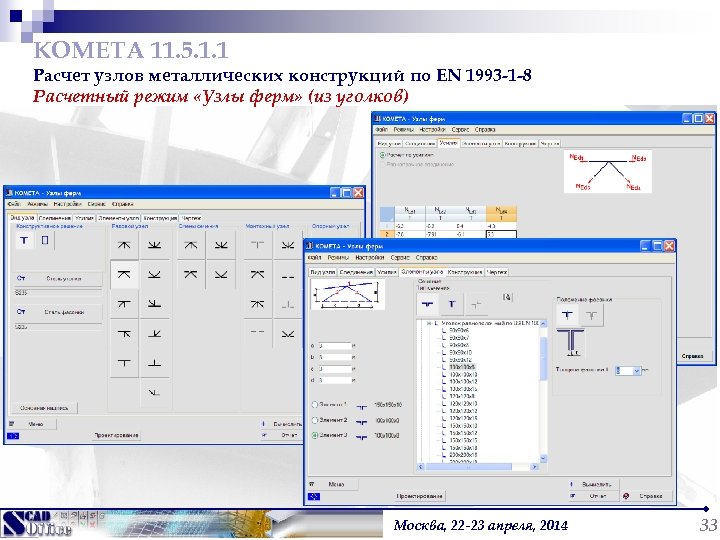
Task: Select Смена сечения upper chord three-member icon
Action: point(191,245)
